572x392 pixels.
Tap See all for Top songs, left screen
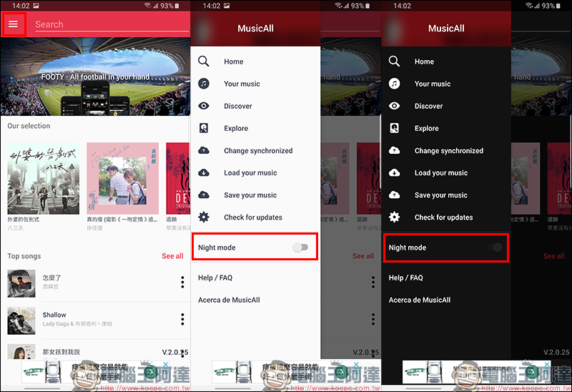172,256
